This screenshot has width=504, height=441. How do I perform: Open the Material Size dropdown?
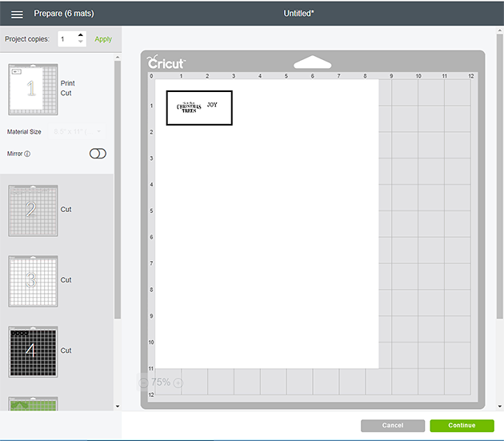(x=77, y=131)
